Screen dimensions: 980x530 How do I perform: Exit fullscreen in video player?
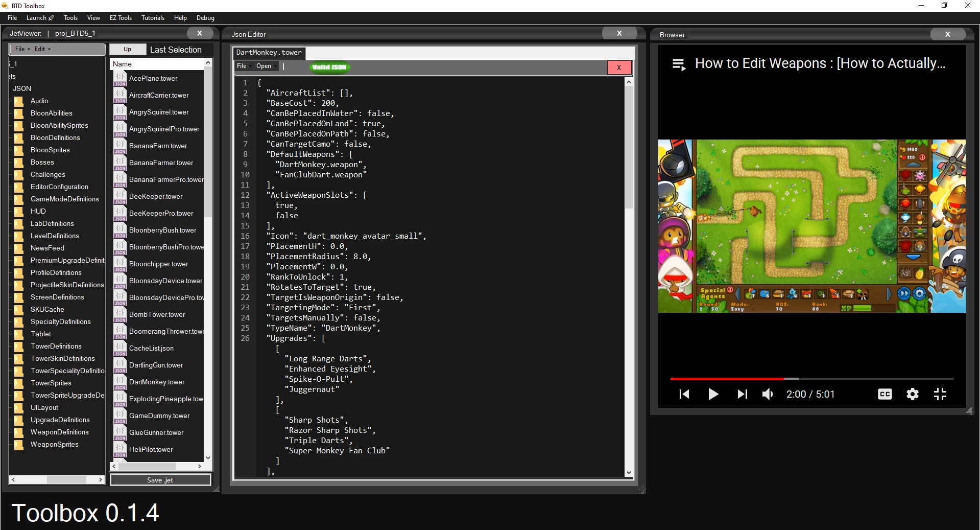tap(940, 394)
